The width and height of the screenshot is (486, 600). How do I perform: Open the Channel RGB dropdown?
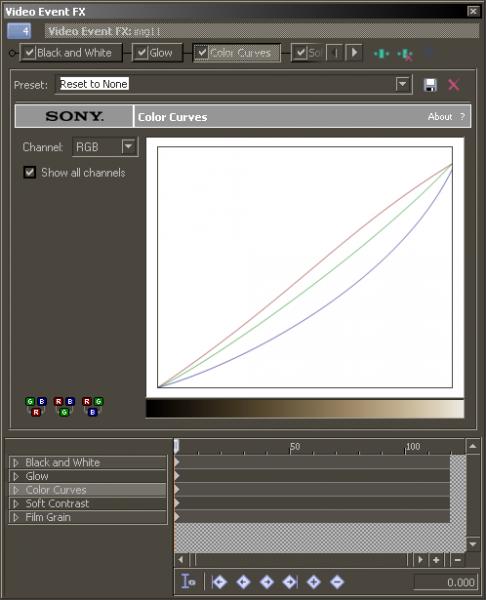click(129, 147)
